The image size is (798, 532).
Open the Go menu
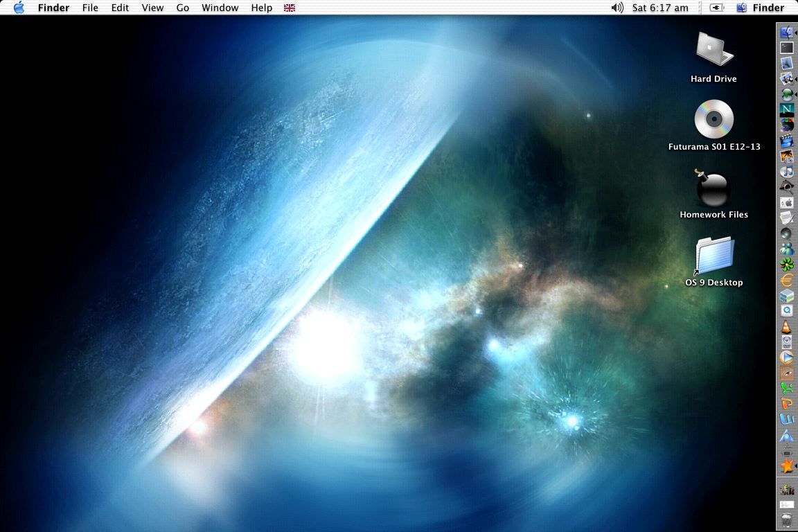[183, 8]
